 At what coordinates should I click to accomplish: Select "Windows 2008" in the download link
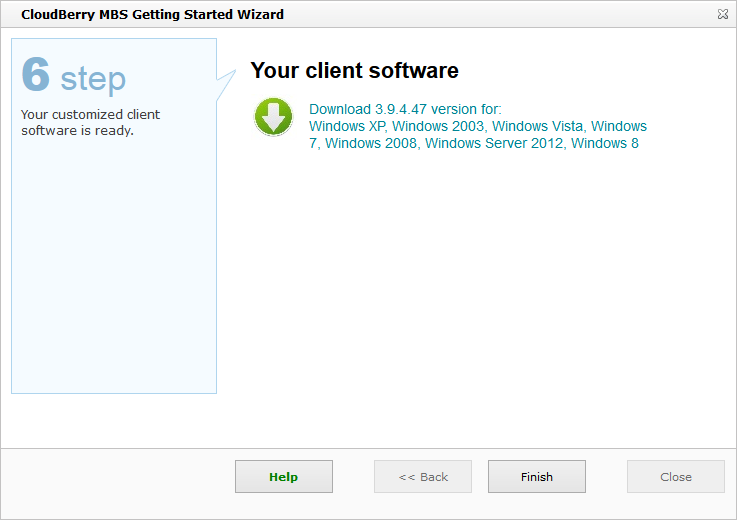pos(371,143)
